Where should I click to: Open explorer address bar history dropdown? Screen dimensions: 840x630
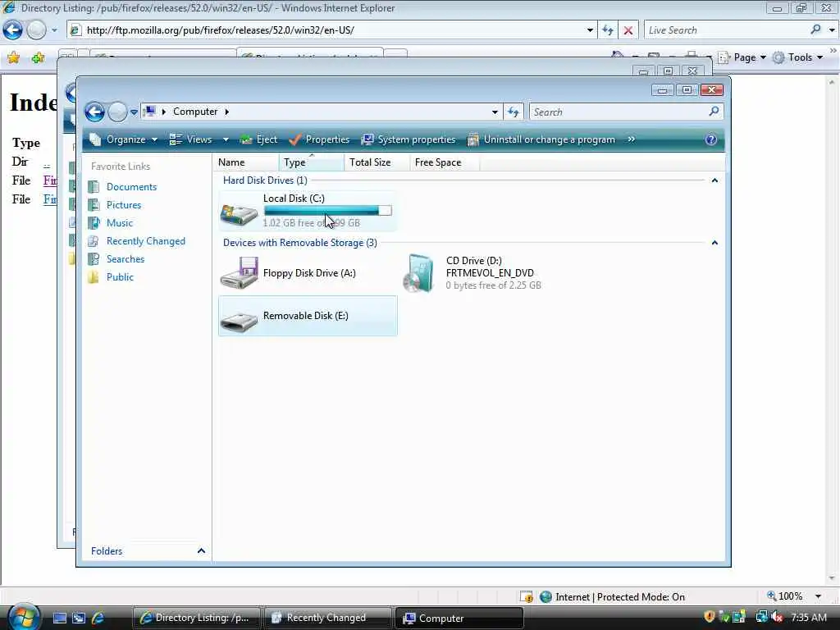(x=495, y=112)
